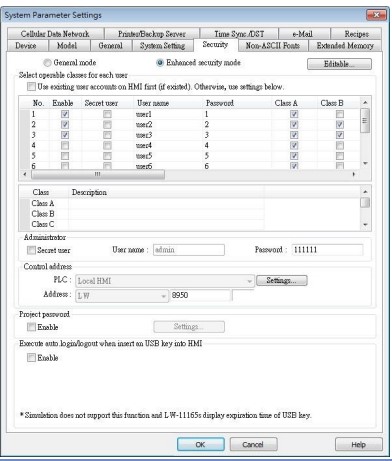Select Class B row in description list
This screenshot has width=392, height=461.
[x=142, y=214]
